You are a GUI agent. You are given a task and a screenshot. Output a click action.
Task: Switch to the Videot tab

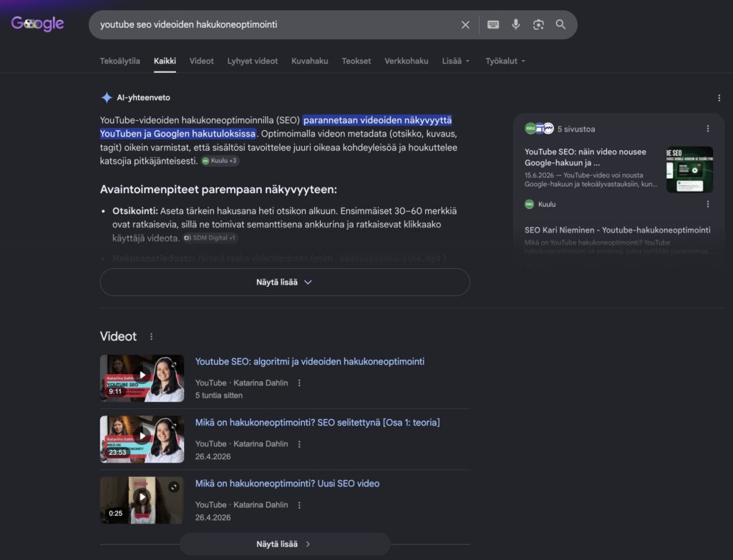[201, 62]
